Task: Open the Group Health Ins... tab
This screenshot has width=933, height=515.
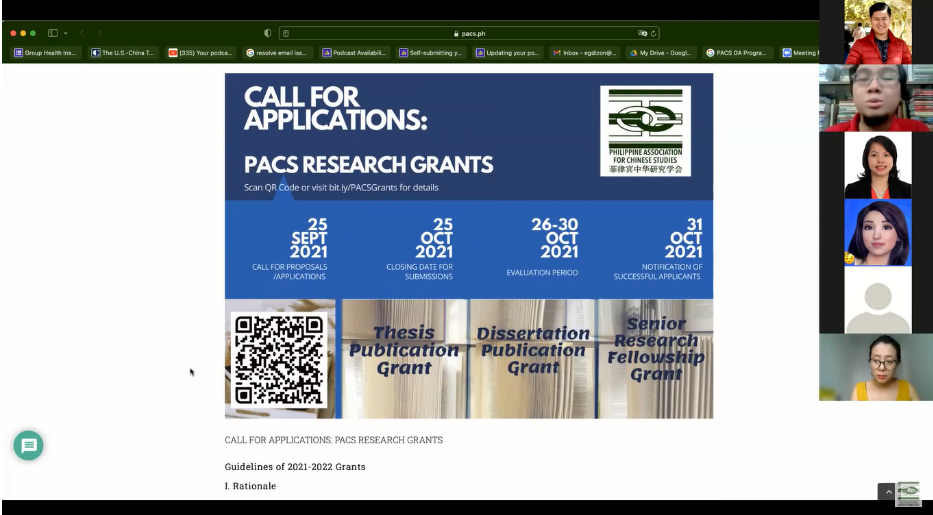Action: pos(46,53)
